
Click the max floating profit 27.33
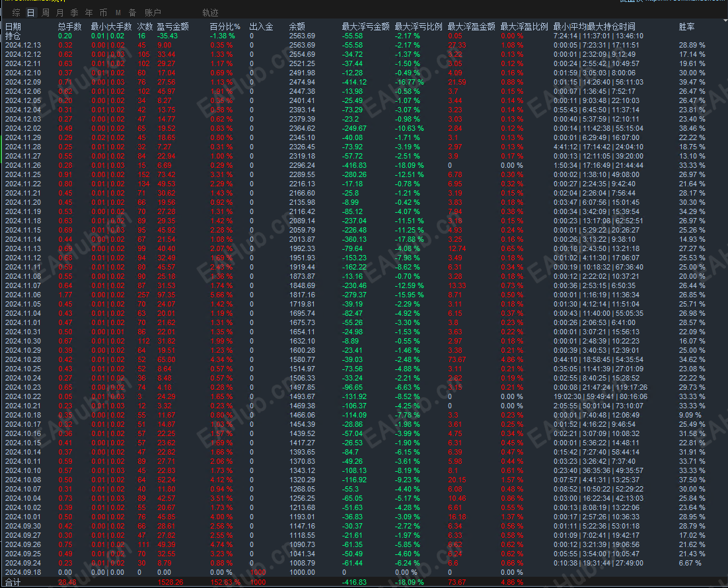pos(457,45)
